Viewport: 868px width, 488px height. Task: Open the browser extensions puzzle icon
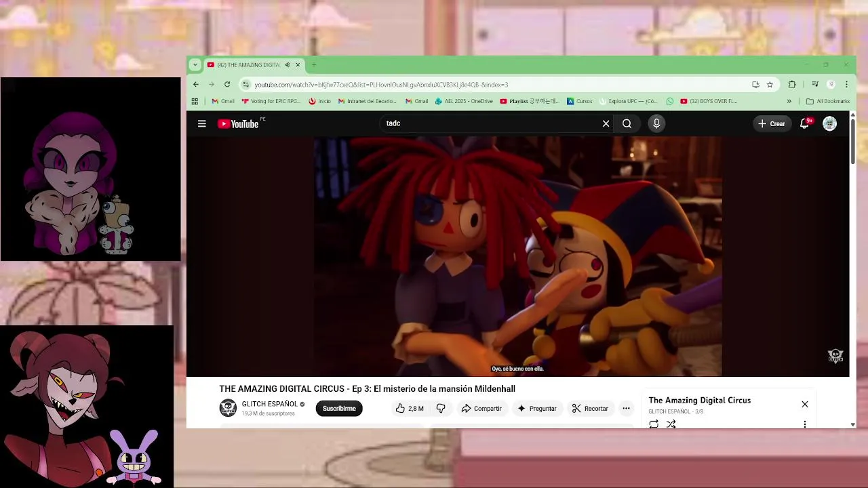point(792,84)
